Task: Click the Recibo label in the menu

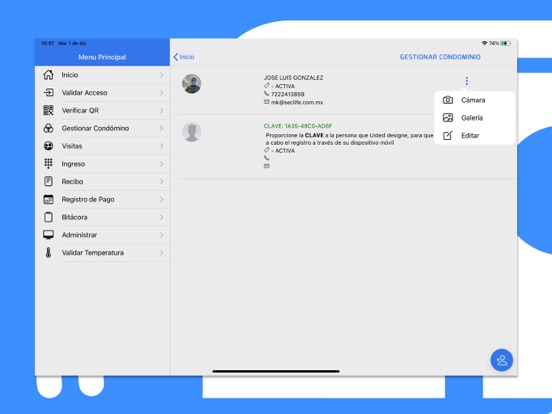Action: pyautogui.click(x=72, y=181)
